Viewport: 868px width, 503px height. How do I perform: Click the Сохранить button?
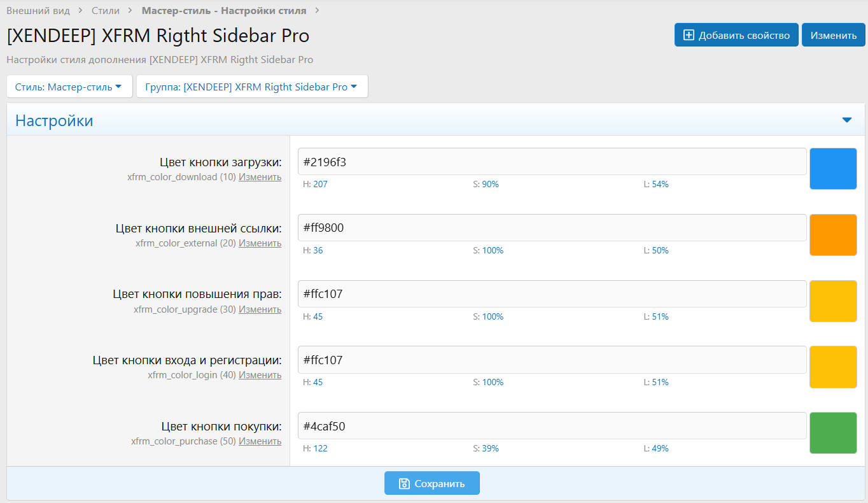(x=431, y=483)
